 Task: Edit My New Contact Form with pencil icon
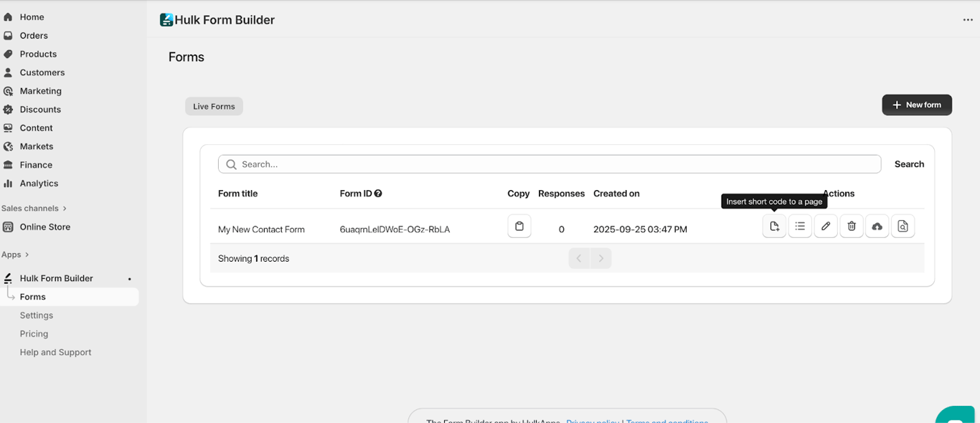pyautogui.click(x=826, y=227)
